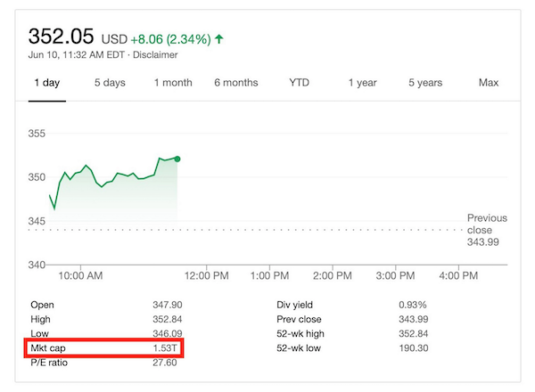
Task: Select the YTD tab
Action: point(300,83)
